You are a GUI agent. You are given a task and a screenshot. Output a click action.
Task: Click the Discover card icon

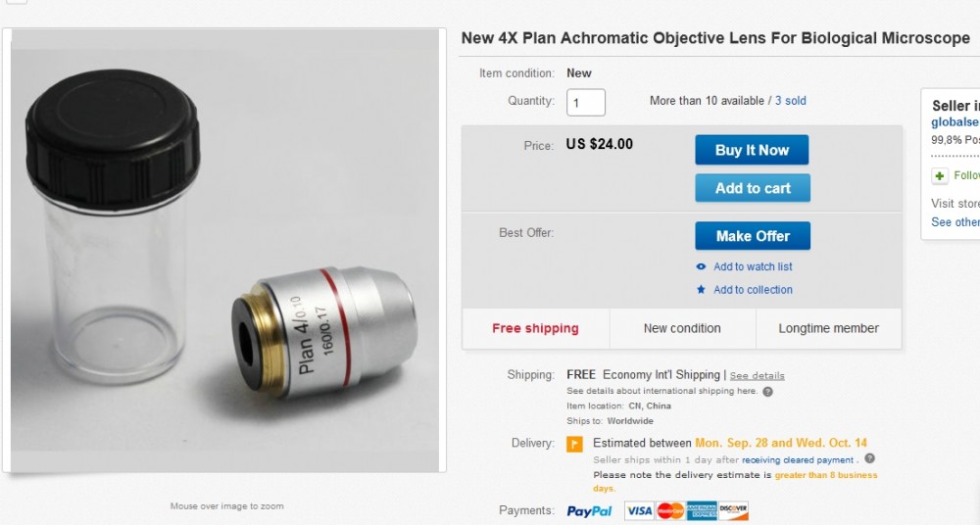pyautogui.click(x=733, y=510)
